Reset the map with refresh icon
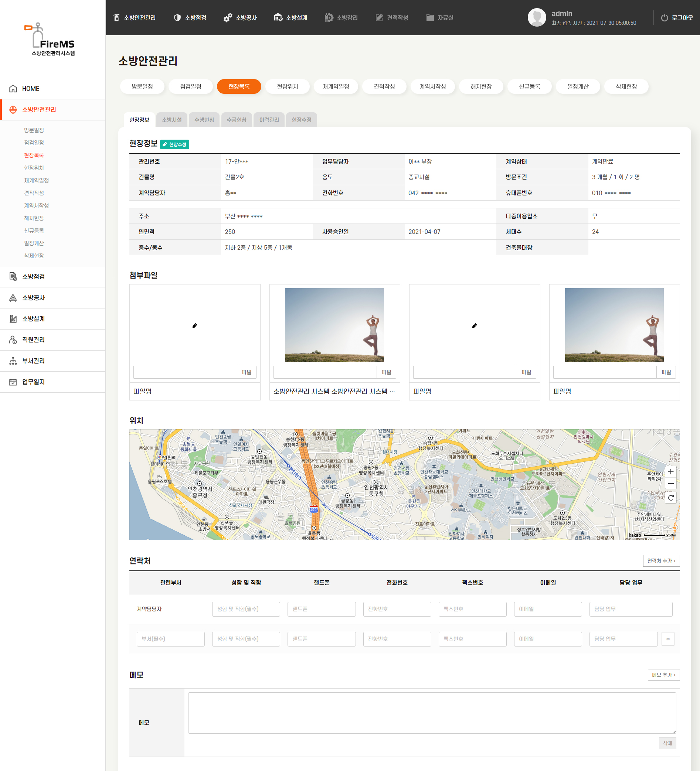 (670, 498)
